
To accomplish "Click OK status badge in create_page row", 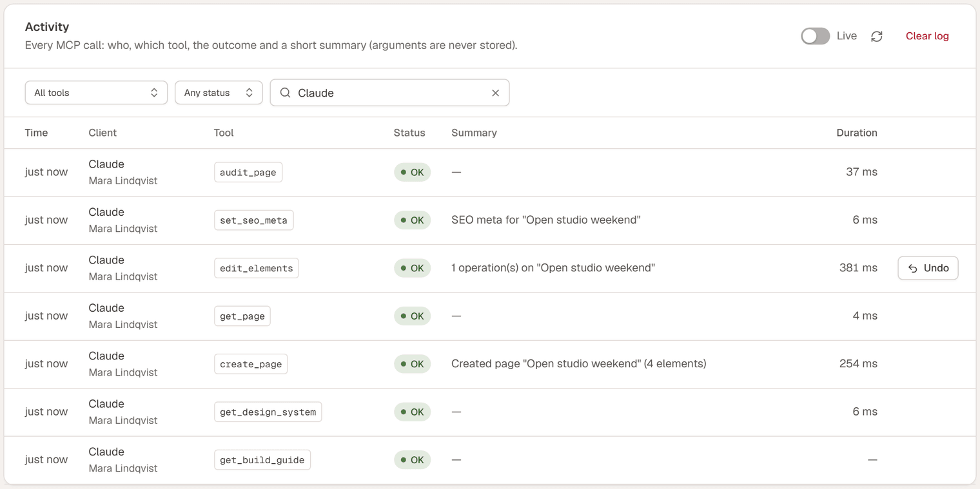I will tap(412, 364).
